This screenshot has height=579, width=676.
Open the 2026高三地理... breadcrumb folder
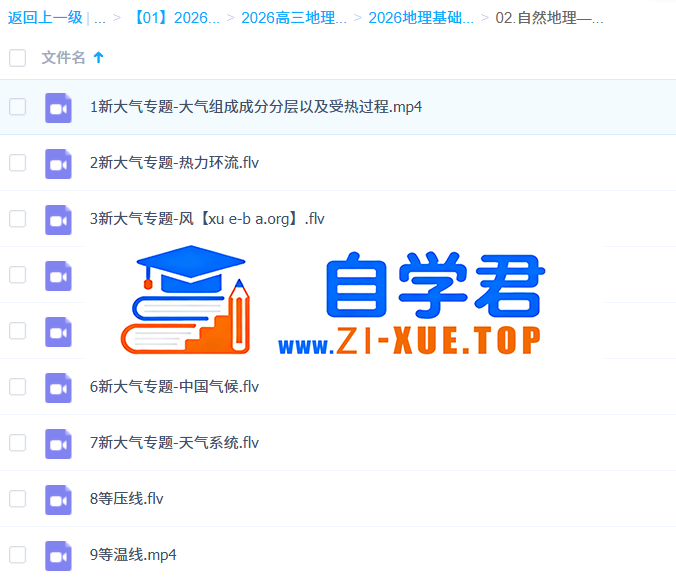(x=294, y=18)
